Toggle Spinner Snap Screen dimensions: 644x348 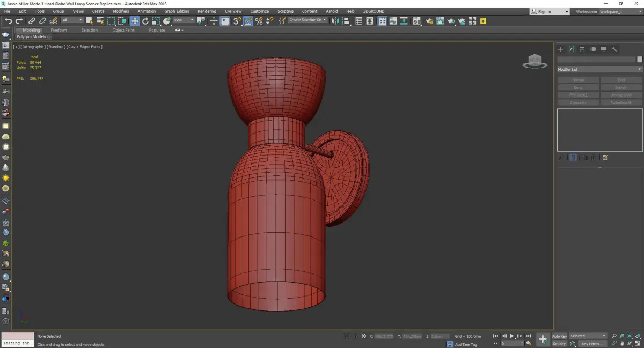point(270,21)
